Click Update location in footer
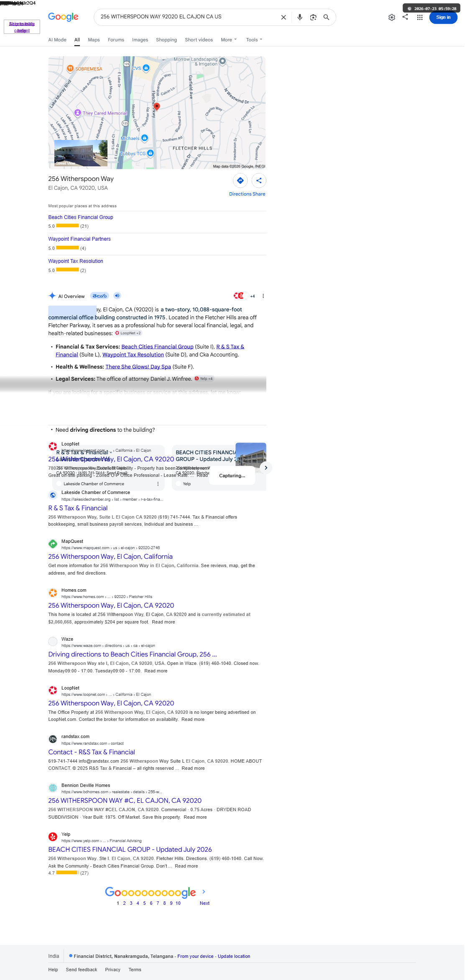The image size is (470, 980). [x=234, y=956]
